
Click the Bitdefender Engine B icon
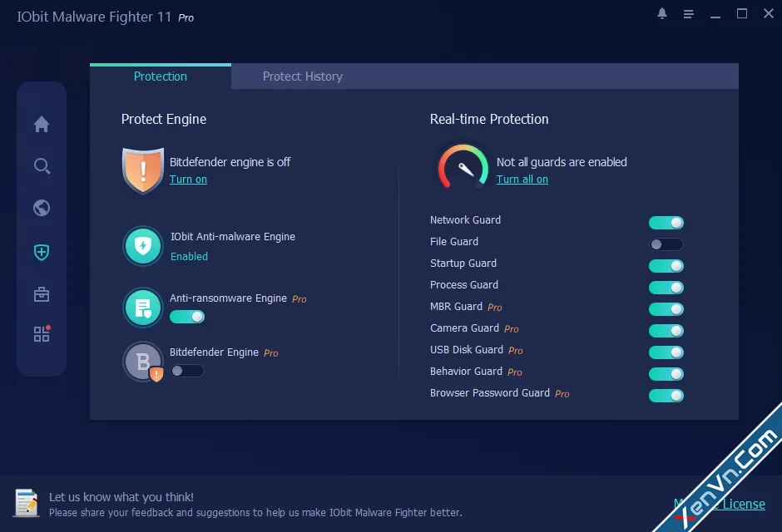[x=144, y=362]
